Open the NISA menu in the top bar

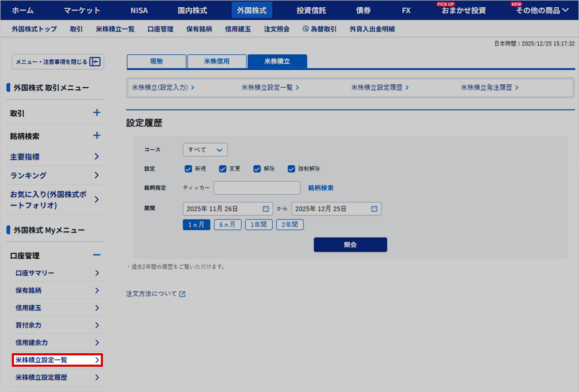tap(139, 10)
